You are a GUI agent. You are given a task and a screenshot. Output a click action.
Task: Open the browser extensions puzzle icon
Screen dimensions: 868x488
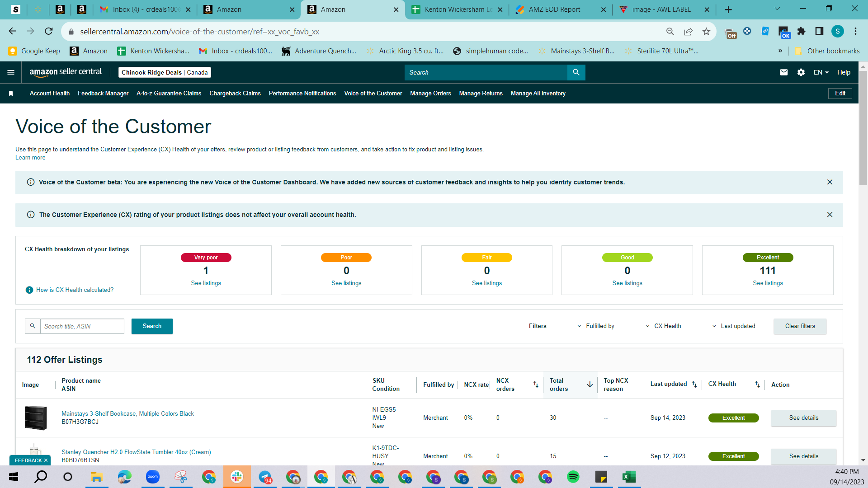coord(802,31)
